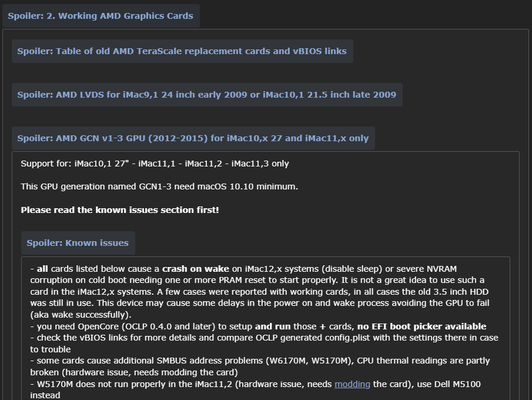
Task: Click the bold 'and run' words
Action: pos(273,326)
